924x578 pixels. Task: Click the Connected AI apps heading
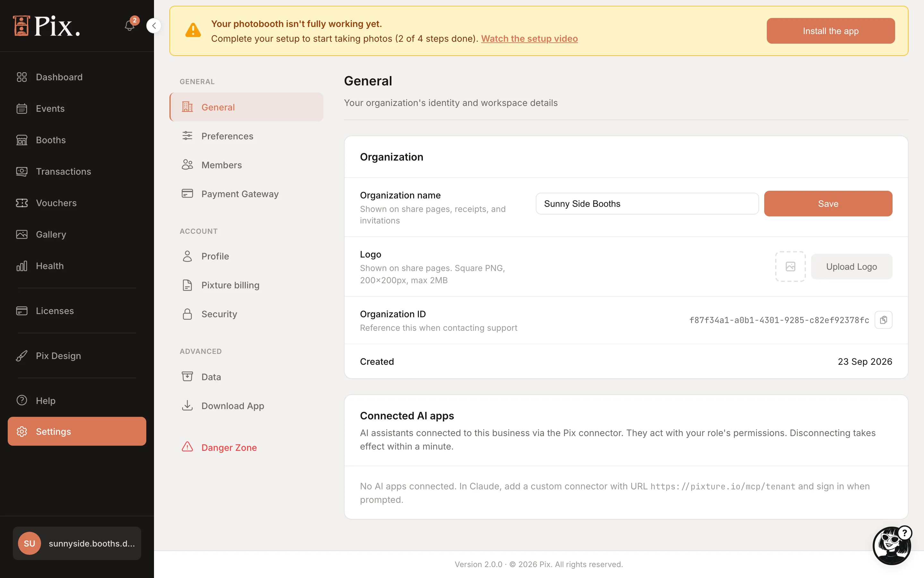pyautogui.click(x=407, y=416)
